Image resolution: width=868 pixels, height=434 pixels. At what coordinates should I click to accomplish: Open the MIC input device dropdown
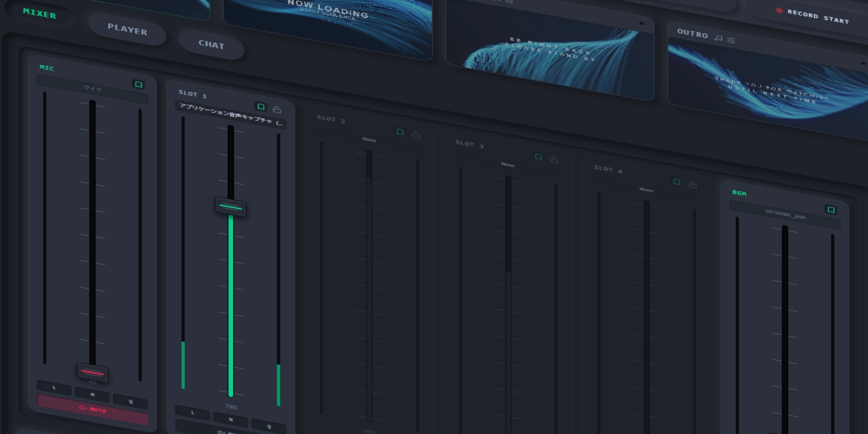pyautogui.click(x=92, y=90)
